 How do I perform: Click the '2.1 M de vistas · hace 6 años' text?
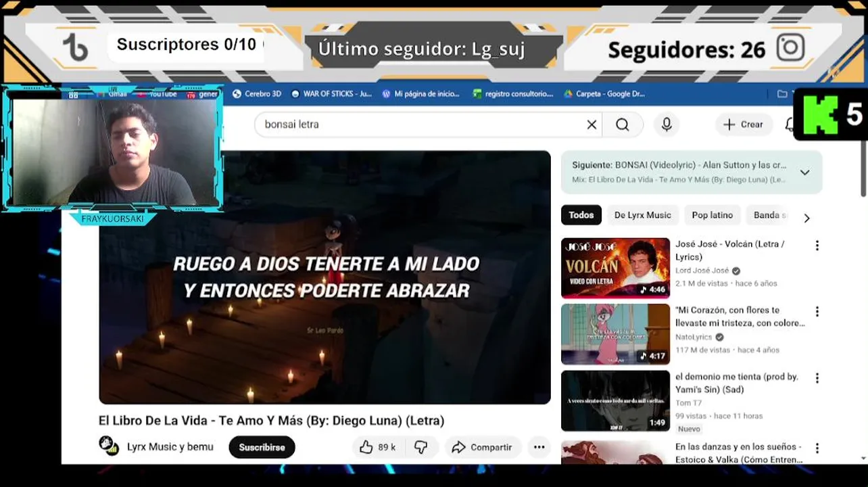pos(726,283)
